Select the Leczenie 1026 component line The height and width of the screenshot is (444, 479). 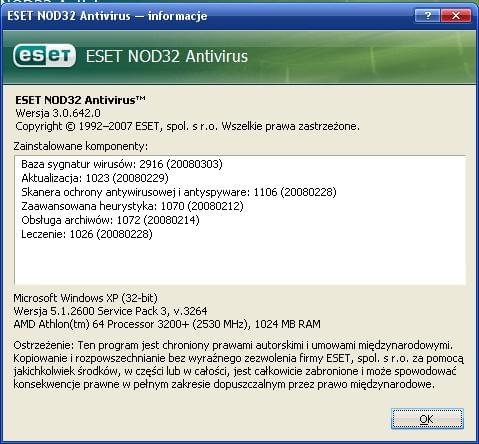pyautogui.click(x=87, y=234)
